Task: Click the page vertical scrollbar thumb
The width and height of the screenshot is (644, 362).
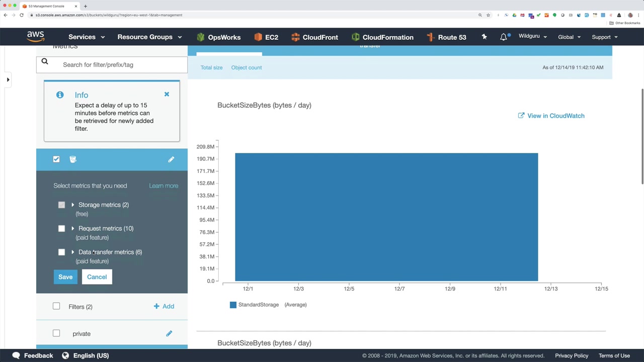Action: 642,136
